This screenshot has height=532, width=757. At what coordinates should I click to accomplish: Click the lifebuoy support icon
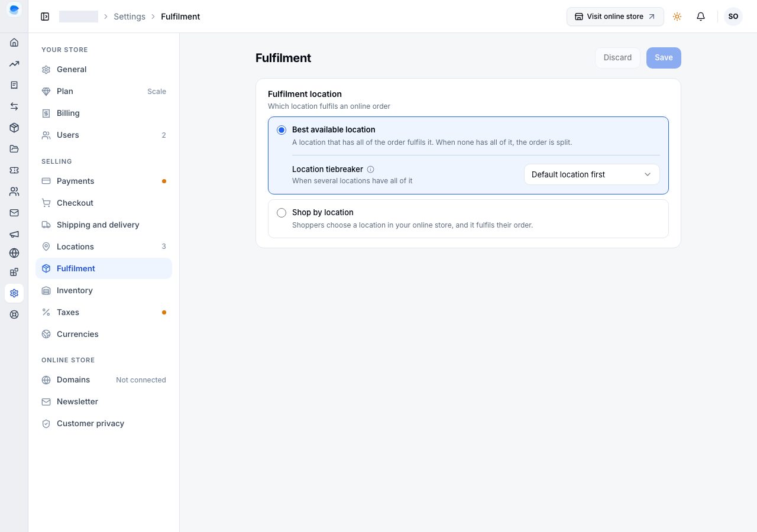pyautogui.click(x=14, y=314)
